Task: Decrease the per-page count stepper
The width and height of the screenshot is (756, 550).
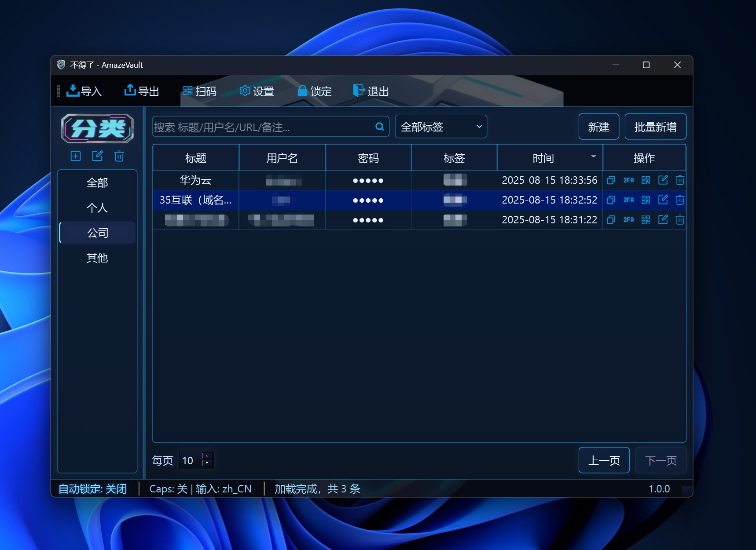Action: (x=207, y=463)
